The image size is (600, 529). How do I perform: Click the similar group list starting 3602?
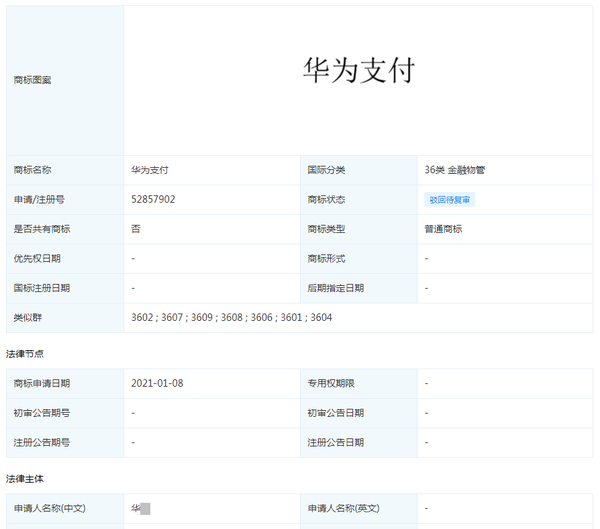tap(232, 317)
